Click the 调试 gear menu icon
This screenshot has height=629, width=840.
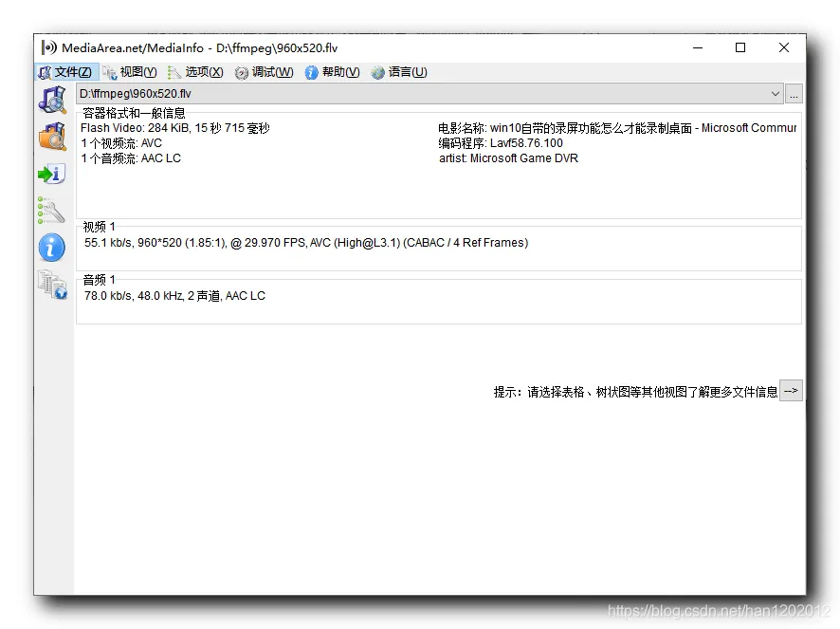tap(242, 72)
